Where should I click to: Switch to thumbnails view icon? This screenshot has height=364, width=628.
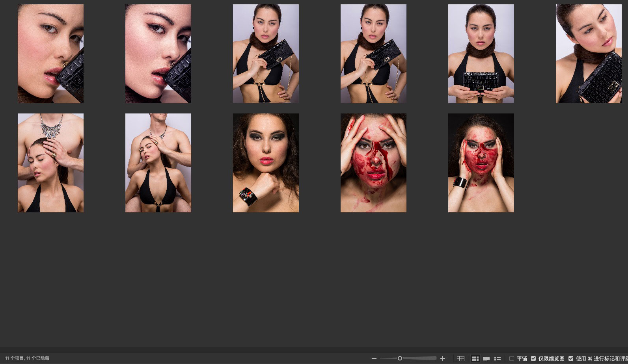[x=475, y=358]
